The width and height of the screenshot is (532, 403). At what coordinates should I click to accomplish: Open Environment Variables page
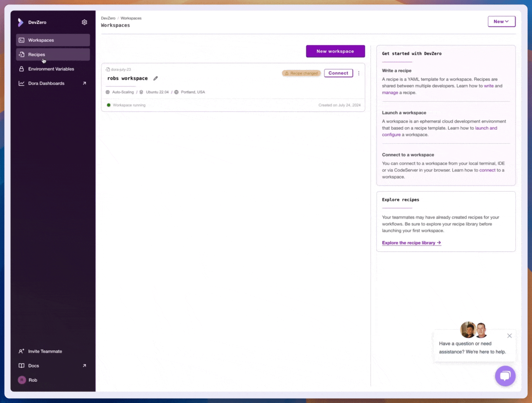pyautogui.click(x=51, y=69)
